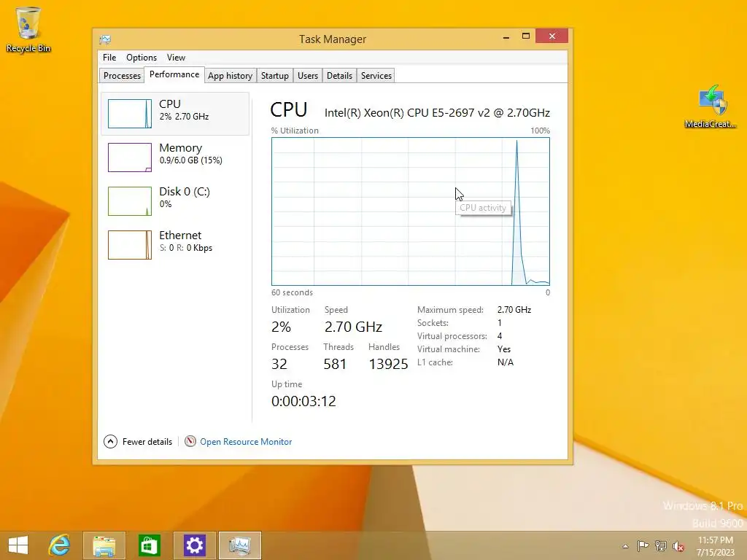
Task: Select the Memory mini graph thumbnail
Action: tap(130, 157)
